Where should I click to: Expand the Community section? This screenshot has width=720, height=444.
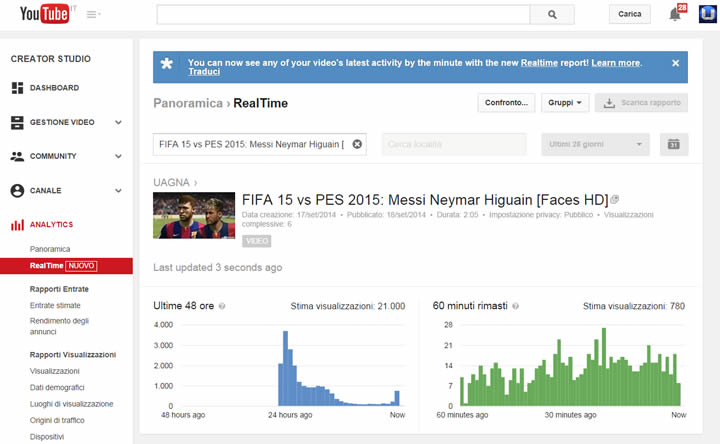(x=118, y=156)
